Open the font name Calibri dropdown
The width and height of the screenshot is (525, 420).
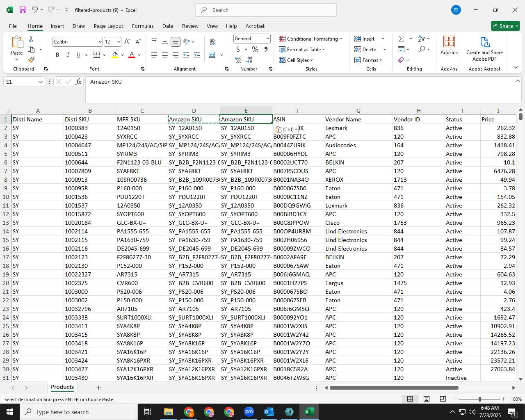(100, 42)
